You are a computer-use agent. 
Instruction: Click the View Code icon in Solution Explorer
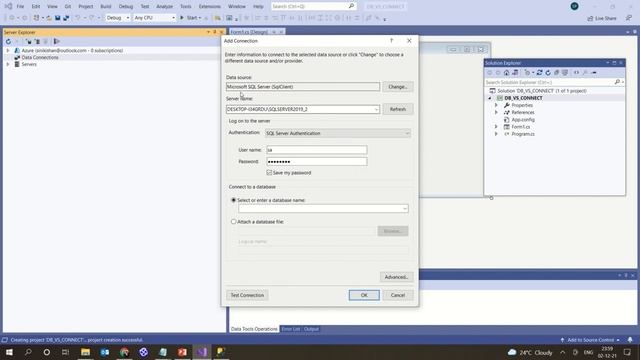(576, 73)
